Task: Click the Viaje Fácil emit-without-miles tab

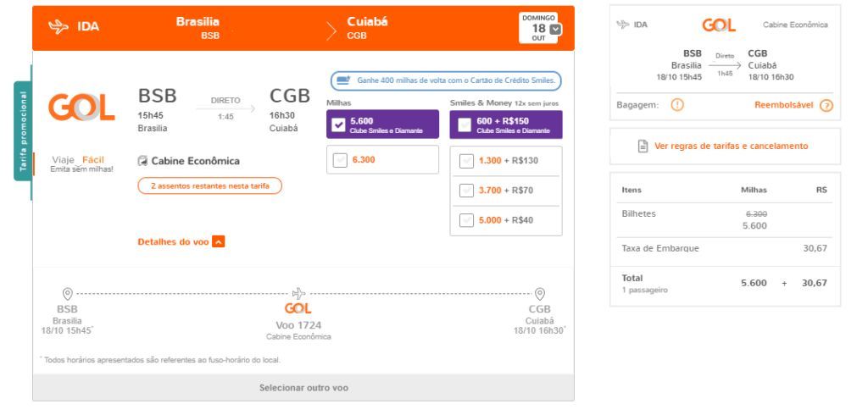Action: click(82, 163)
